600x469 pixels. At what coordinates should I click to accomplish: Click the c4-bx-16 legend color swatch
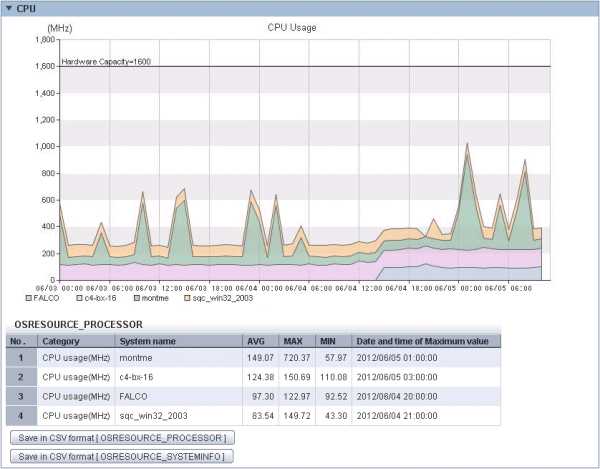[80, 298]
